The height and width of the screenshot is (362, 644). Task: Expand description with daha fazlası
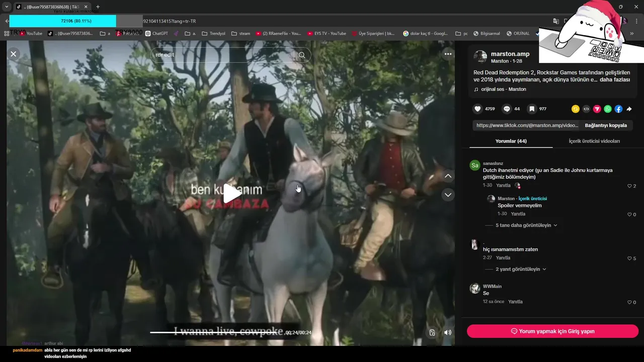point(615,79)
